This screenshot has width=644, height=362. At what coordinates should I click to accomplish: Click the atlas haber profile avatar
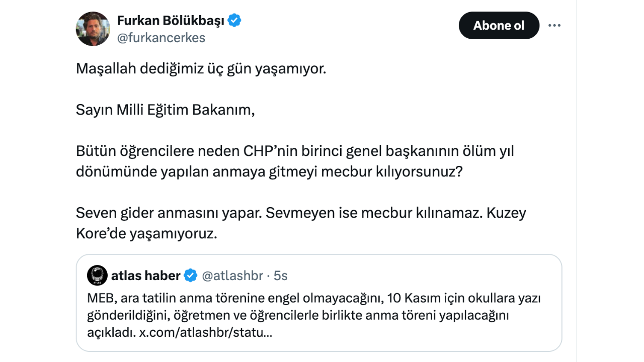click(x=98, y=276)
